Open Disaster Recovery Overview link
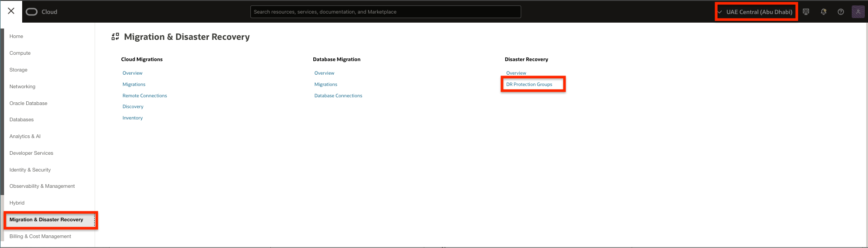Screen dimensions: 868x248 pyautogui.click(x=516, y=73)
